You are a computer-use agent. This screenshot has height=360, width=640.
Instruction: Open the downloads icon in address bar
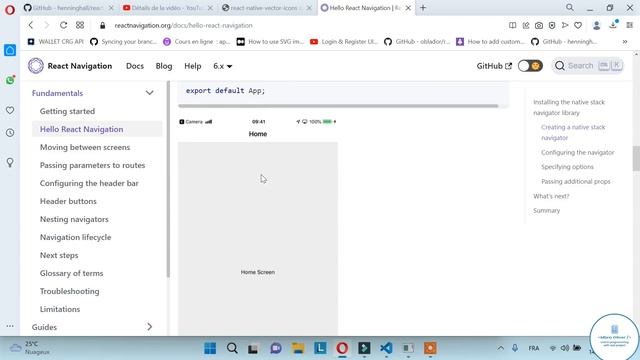[613, 25]
